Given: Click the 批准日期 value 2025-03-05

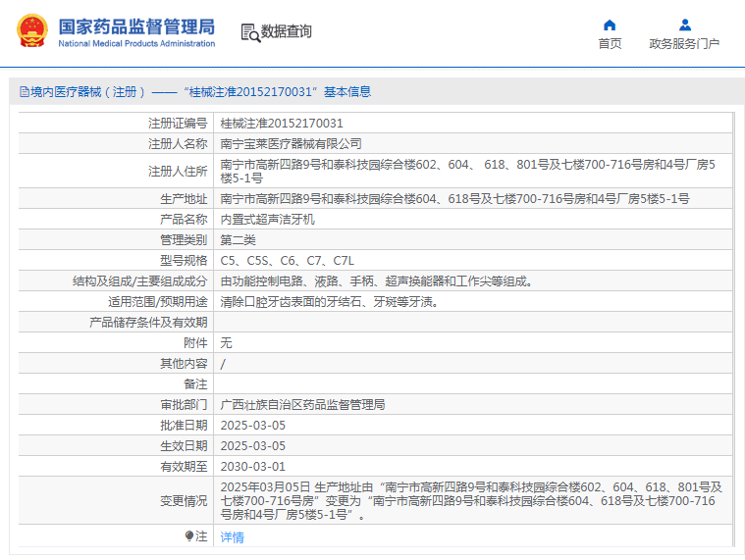Looking at the screenshot, I should tap(253, 426).
